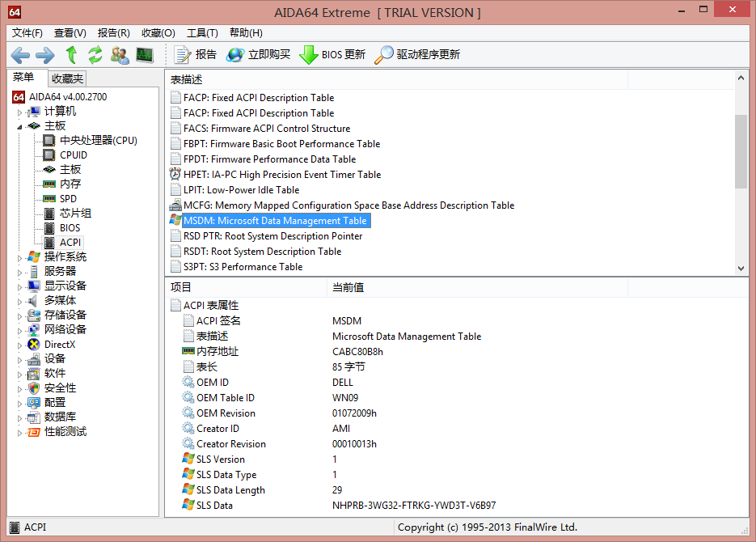The width and height of the screenshot is (756, 542).
Task: Open the 文件(F) menu
Action: click(27, 33)
